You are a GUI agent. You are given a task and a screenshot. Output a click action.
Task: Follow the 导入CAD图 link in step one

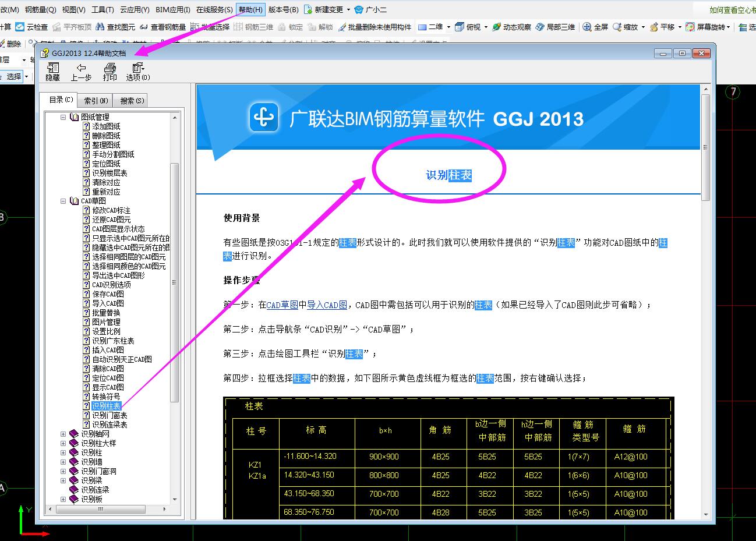[x=327, y=305]
